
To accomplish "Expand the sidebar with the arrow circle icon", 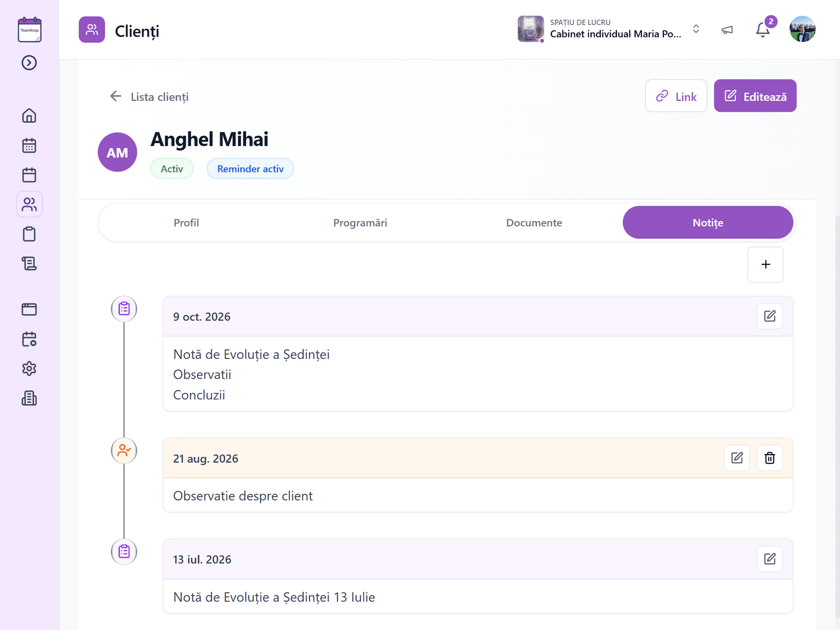I will (x=29, y=63).
